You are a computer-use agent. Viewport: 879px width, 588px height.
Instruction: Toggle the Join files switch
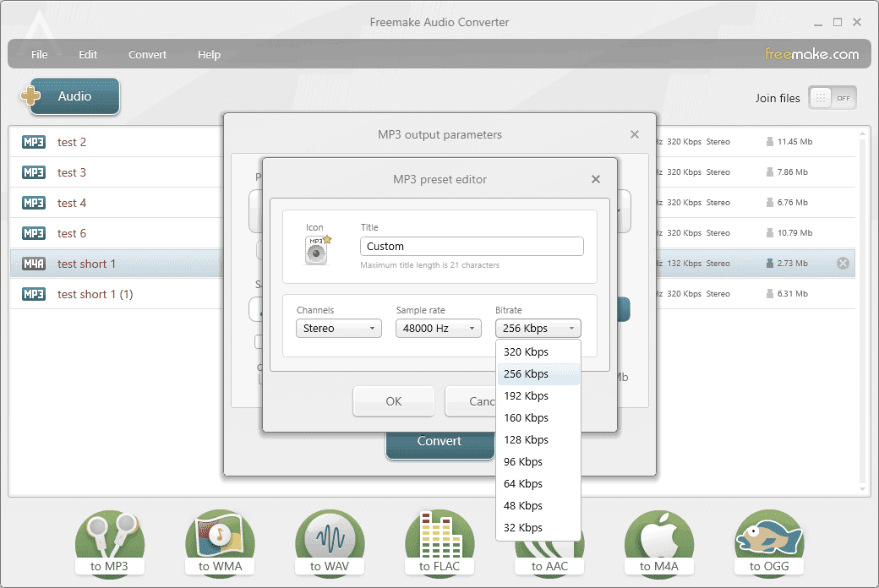[833, 98]
